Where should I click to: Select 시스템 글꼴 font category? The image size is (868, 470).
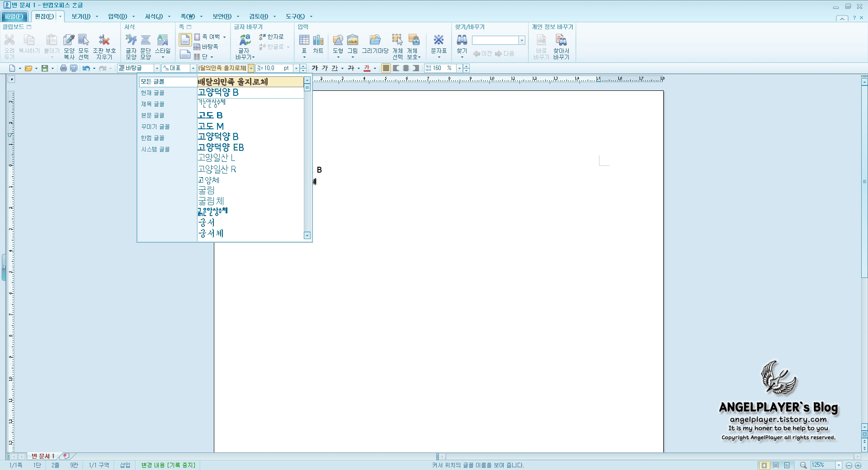click(x=155, y=149)
